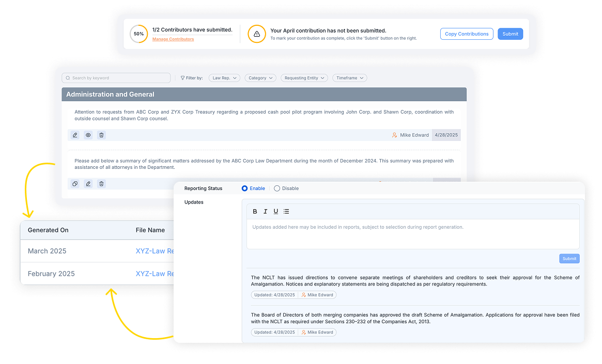The image size is (602, 364).
Task: Click the March 2025 cell
Action: [x=47, y=251]
